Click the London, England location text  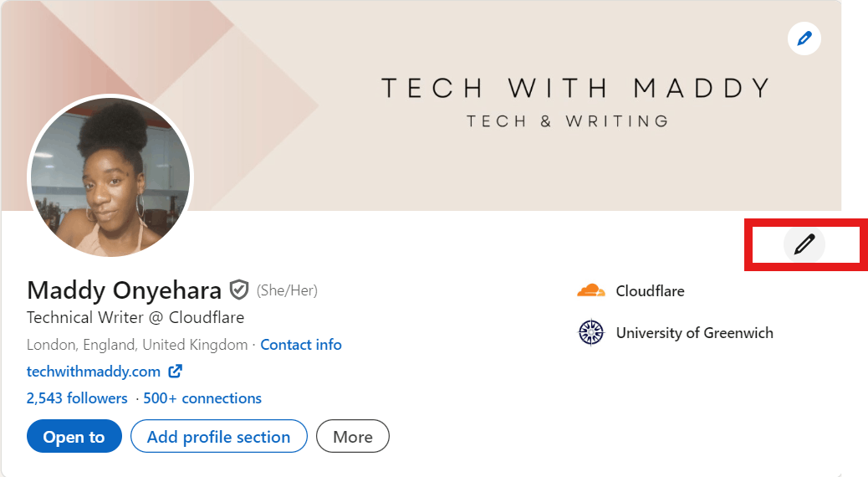[x=137, y=345]
